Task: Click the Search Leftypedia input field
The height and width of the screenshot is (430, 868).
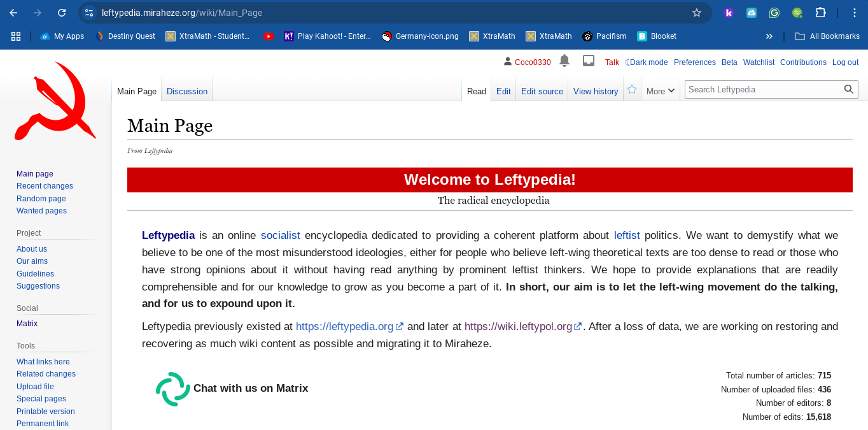Action: 762,90
